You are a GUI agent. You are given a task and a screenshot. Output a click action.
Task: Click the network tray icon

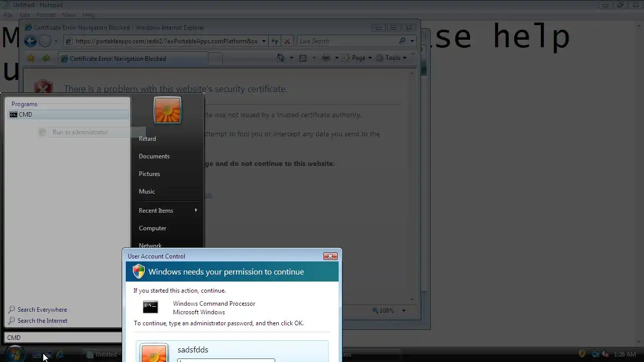point(596,354)
